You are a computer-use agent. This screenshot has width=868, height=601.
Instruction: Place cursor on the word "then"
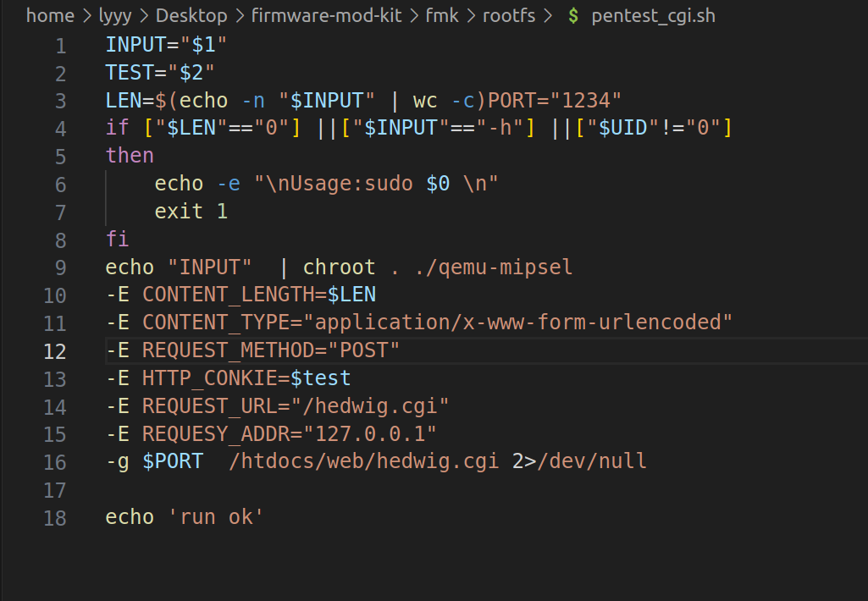(130, 156)
